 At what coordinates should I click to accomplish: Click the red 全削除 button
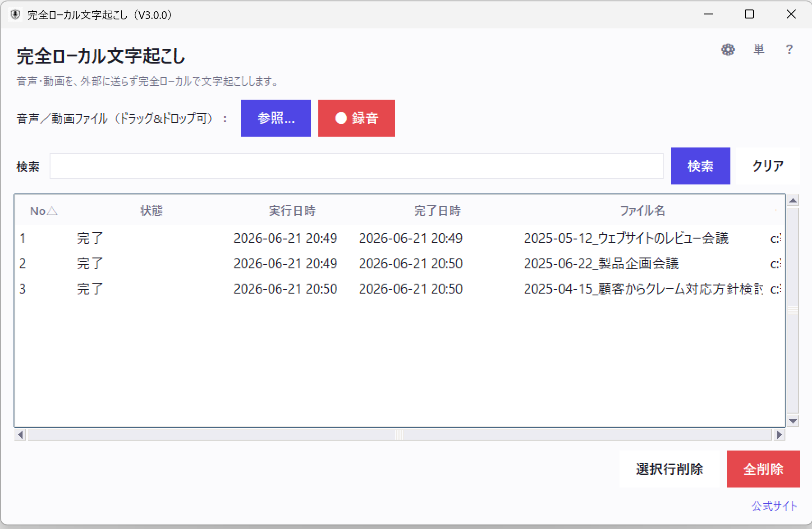(x=763, y=469)
